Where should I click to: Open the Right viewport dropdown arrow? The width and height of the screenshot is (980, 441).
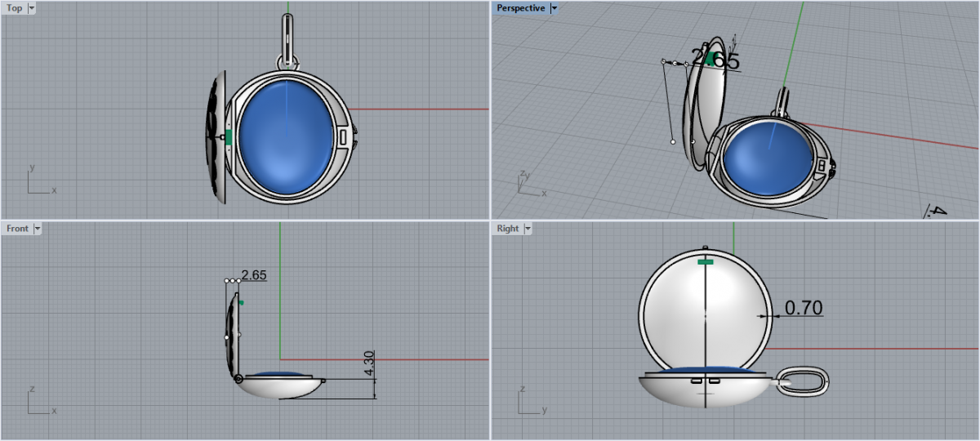[x=527, y=229]
